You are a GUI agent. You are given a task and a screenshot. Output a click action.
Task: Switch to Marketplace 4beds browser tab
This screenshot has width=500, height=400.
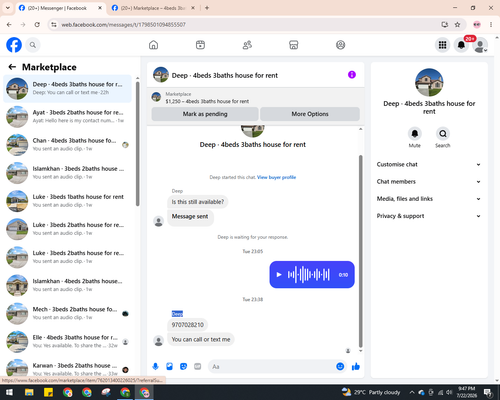coord(153,8)
